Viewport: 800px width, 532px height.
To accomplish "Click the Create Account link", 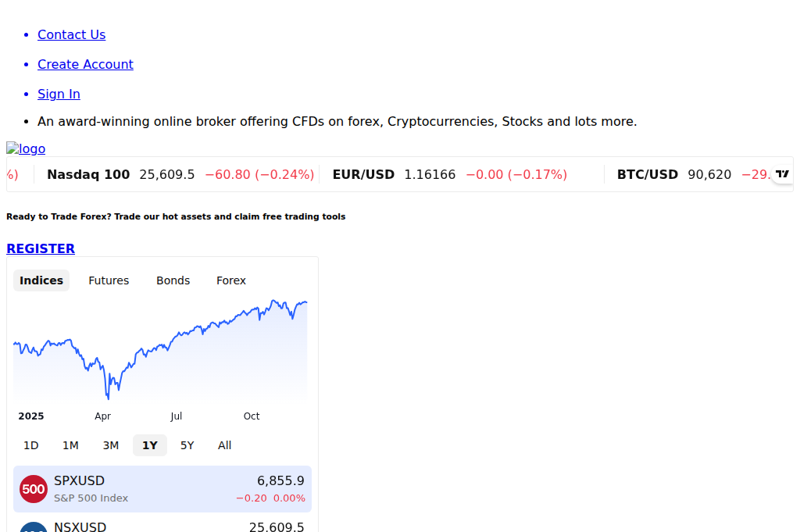I will coord(85,64).
